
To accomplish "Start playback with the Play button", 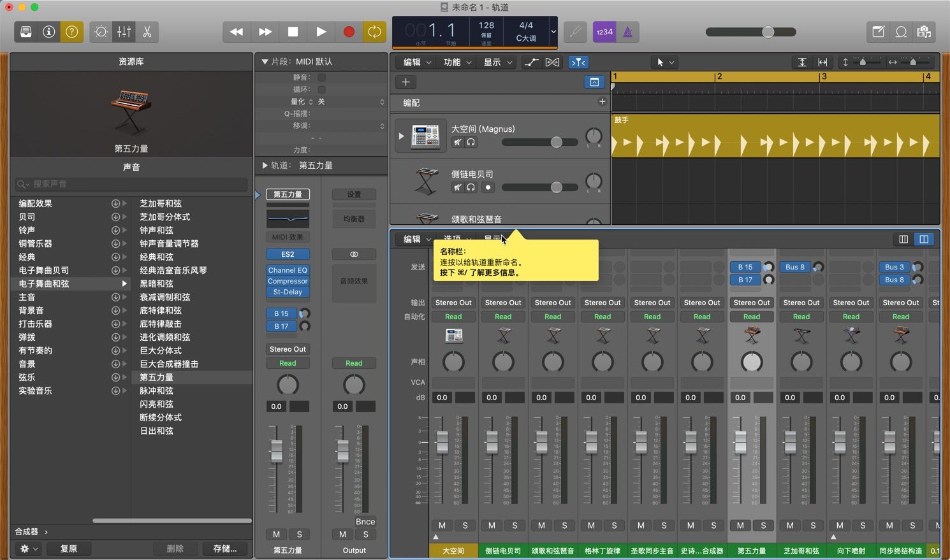I will (321, 32).
